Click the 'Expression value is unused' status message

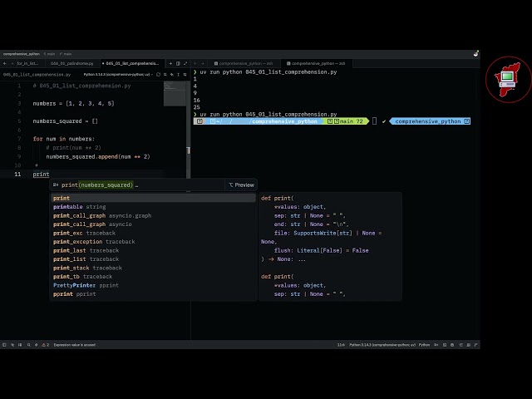(x=74, y=345)
